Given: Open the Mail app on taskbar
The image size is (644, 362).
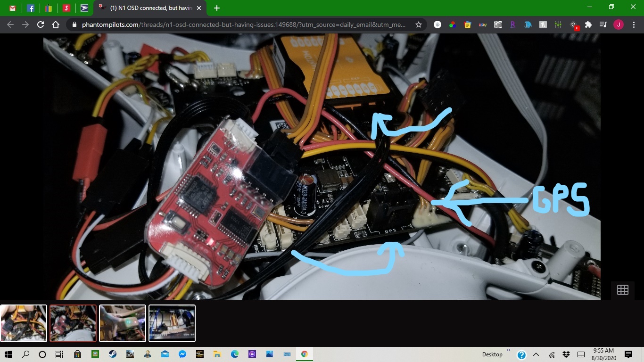Looking at the screenshot, I should (165, 354).
